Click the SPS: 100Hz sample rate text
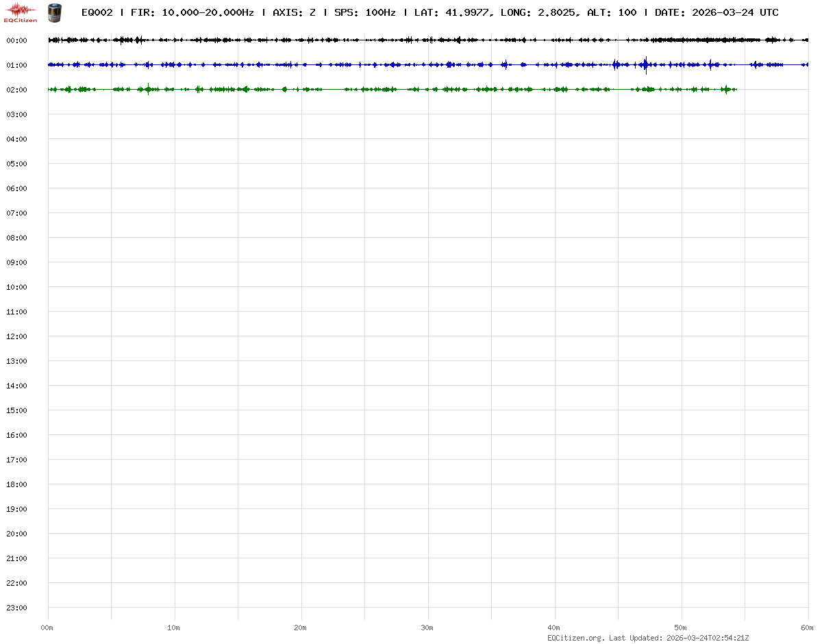The image size is (822, 644). 364,12
